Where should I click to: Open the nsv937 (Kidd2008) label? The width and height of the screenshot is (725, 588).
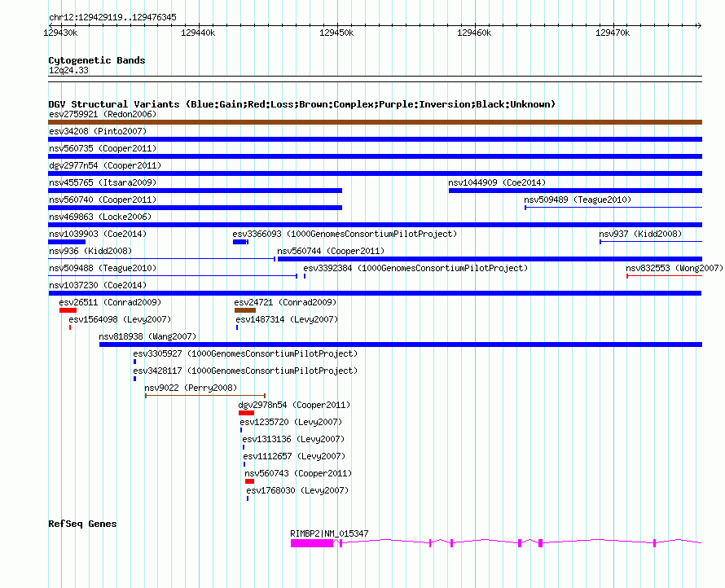640,234
